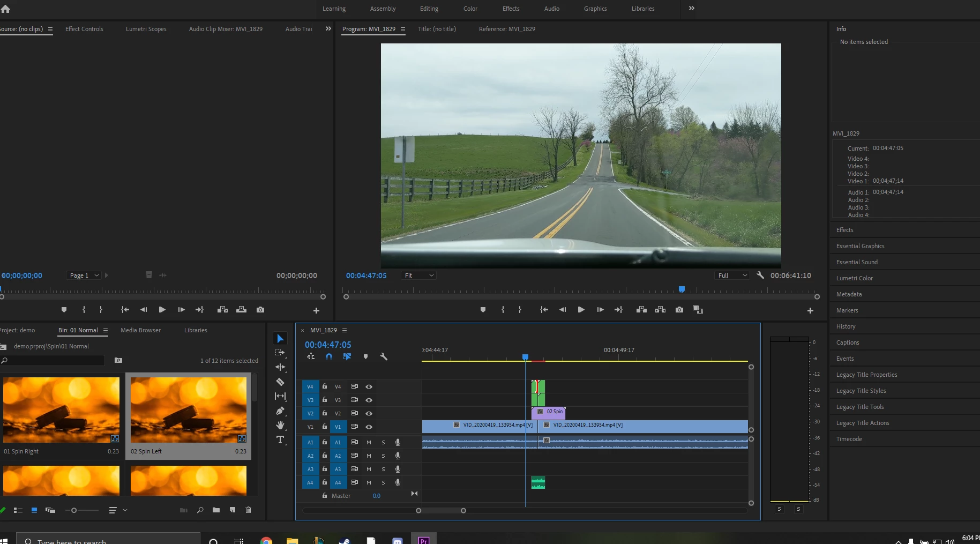Toggle lock on track V4
Image resolution: width=980 pixels, height=544 pixels.
coord(324,386)
